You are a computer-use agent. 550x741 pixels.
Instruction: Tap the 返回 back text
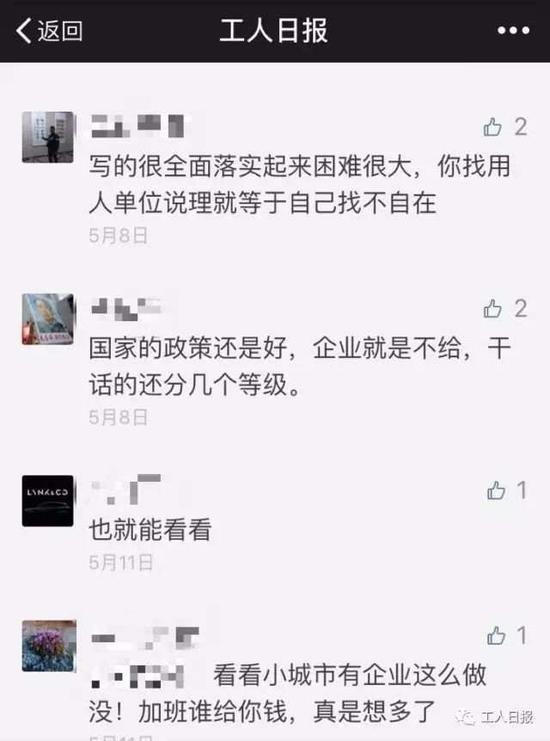click(x=60, y=31)
